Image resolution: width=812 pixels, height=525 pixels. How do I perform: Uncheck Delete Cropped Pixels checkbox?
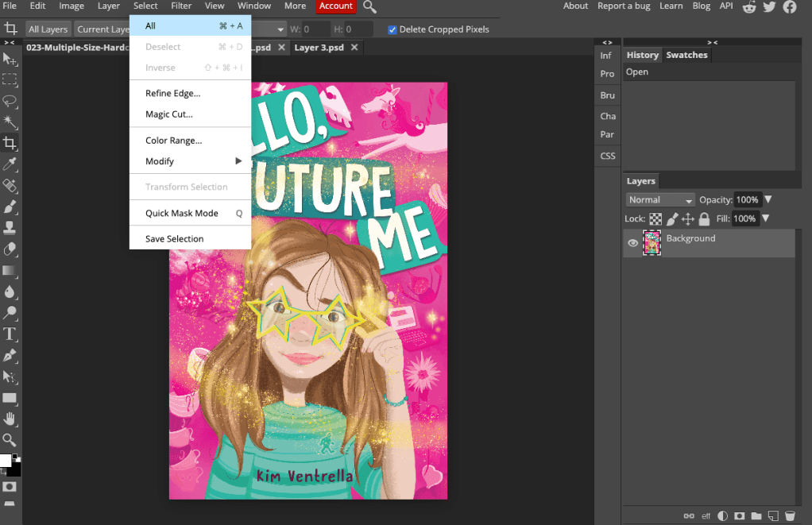392,29
